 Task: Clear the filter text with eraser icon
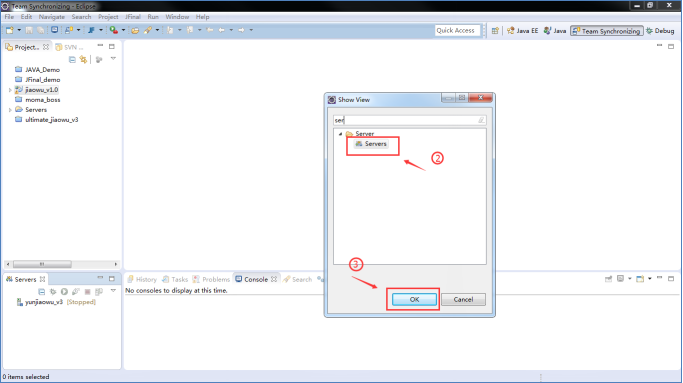[x=481, y=120]
